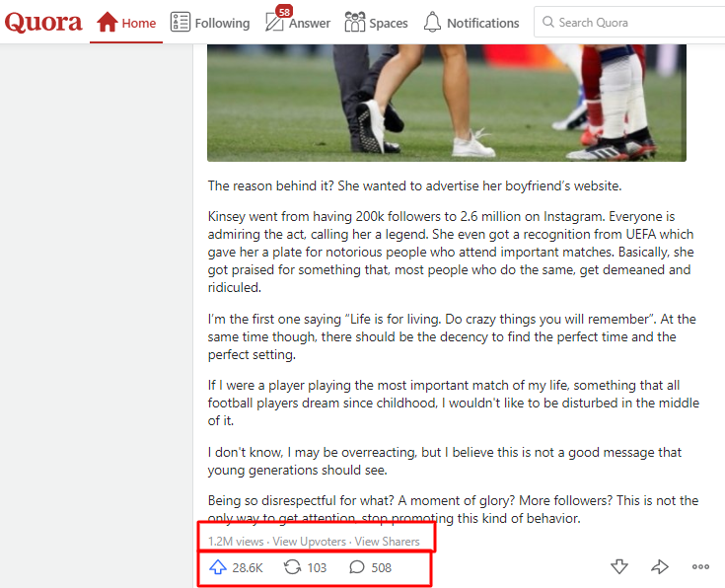The width and height of the screenshot is (725, 588).
Task: Click the Notifications bell icon
Action: [x=432, y=22]
